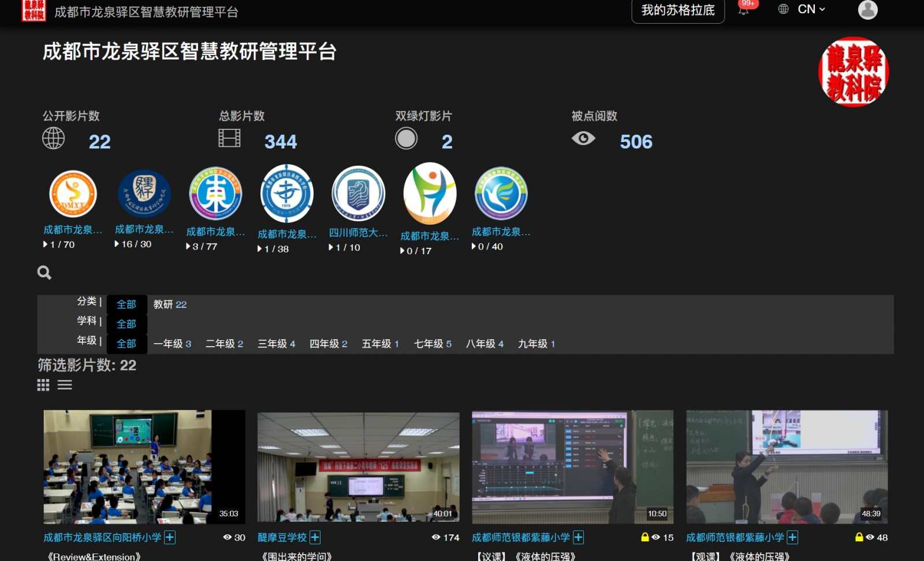The height and width of the screenshot is (561, 924).
Task: Click the plus icon beside 醍摩豆学校
Action: tap(315, 537)
